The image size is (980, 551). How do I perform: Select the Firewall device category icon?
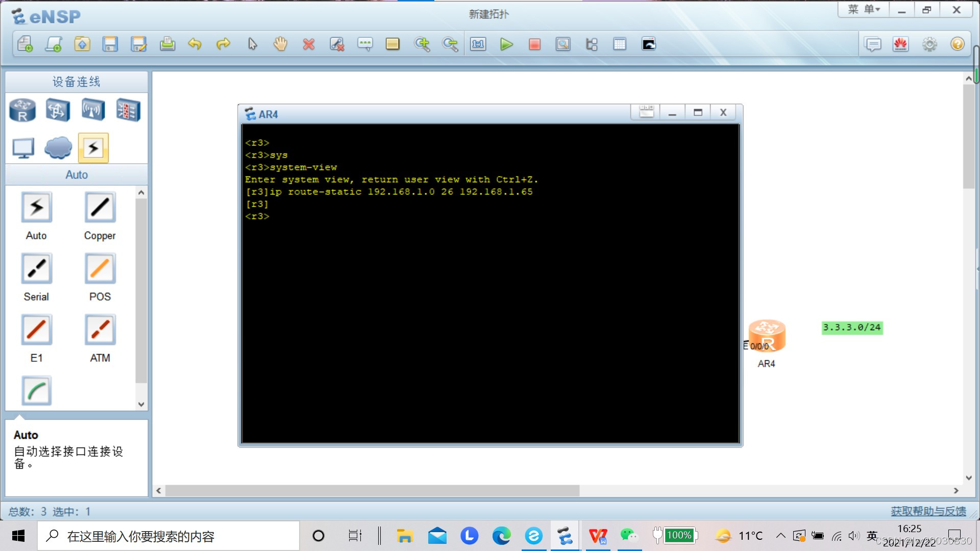click(x=128, y=110)
